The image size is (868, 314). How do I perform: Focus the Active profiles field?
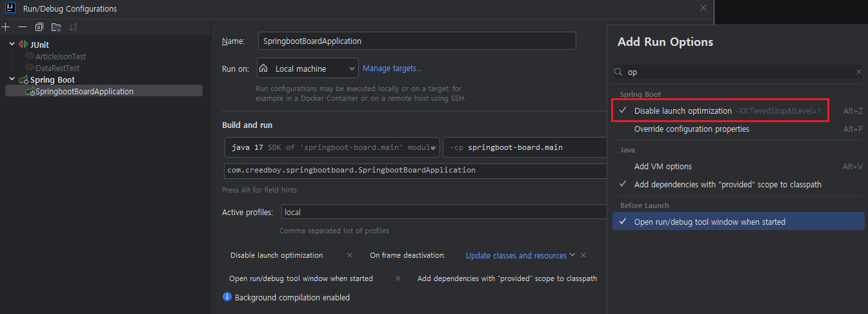444,212
